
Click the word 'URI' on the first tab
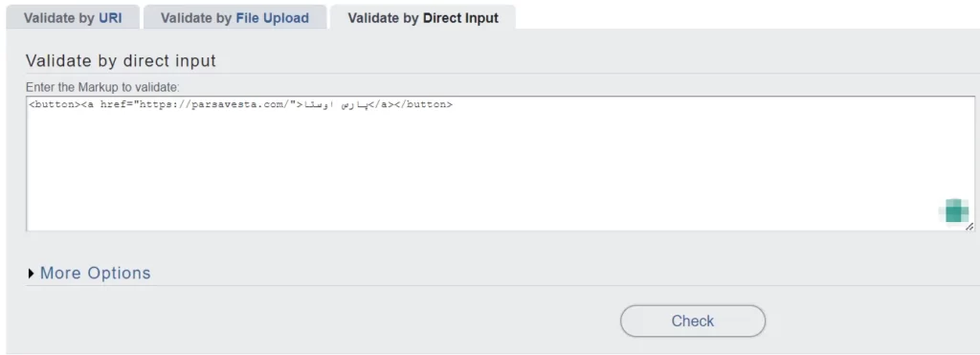coord(110,18)
